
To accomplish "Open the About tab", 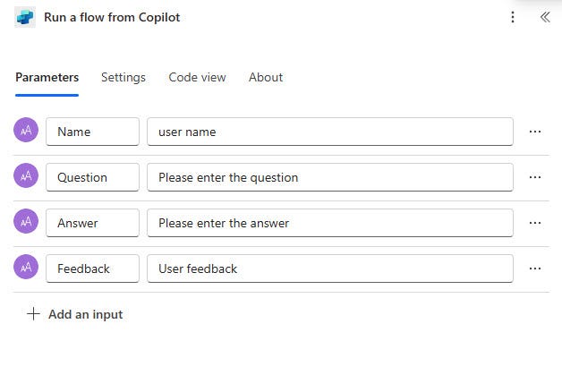I will [x=266, y=77].
